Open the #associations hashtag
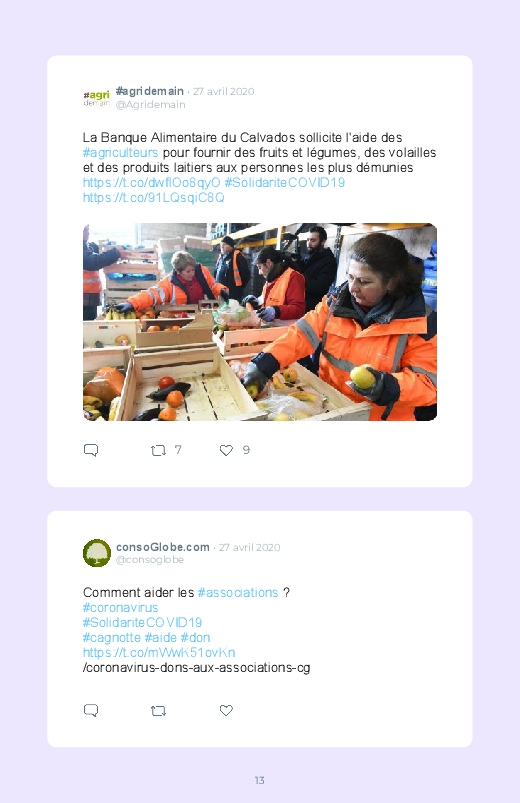The image size is (520, 803). 238,593
